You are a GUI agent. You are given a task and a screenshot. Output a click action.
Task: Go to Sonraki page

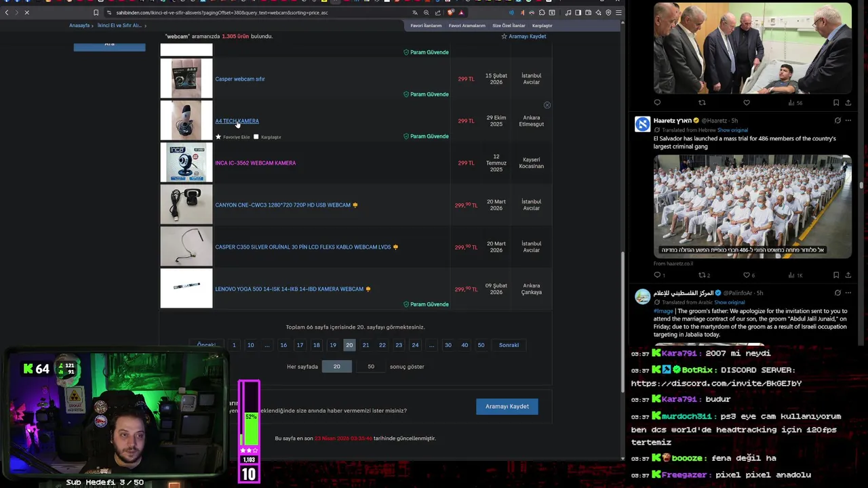(x=509, y=345)
